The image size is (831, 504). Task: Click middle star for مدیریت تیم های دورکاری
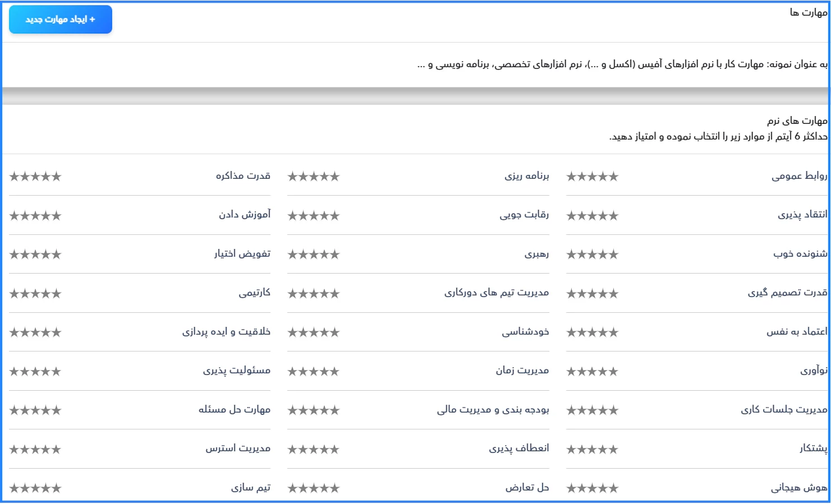314,294
